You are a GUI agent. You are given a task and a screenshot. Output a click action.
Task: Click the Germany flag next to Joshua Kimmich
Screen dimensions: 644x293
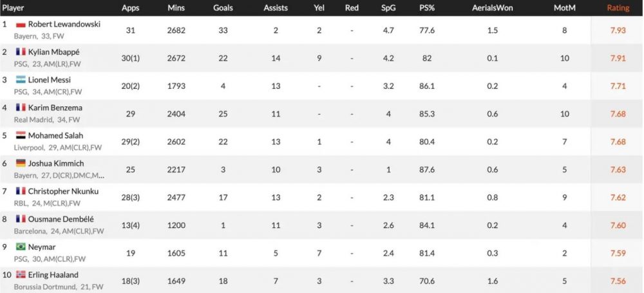[x=21, y=164]
